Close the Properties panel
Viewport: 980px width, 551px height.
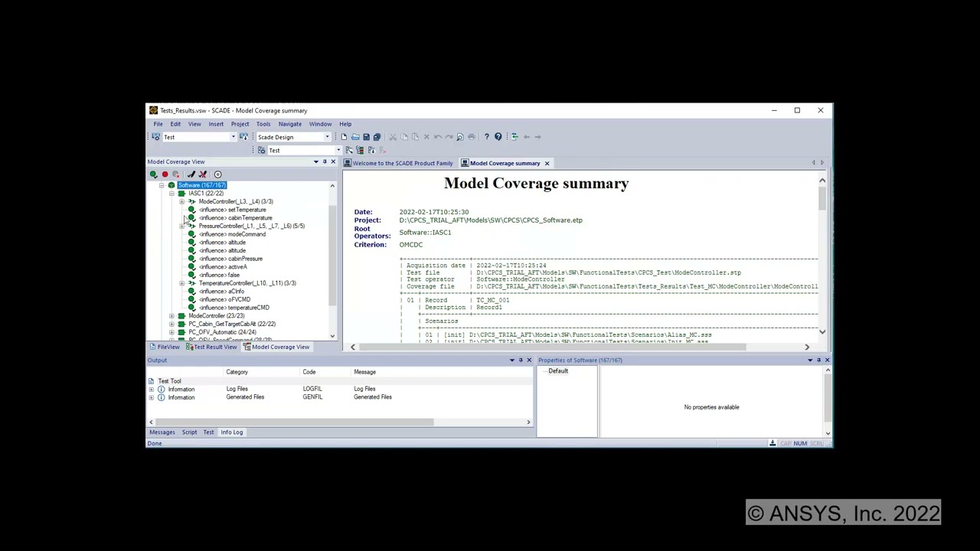pyautogui.click(x=827, y=360)
